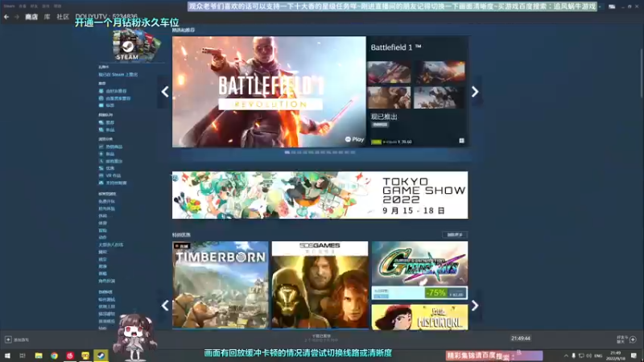Open the 社区 (Community) tab
Screen dimensions: 644x362
[63, 17]
